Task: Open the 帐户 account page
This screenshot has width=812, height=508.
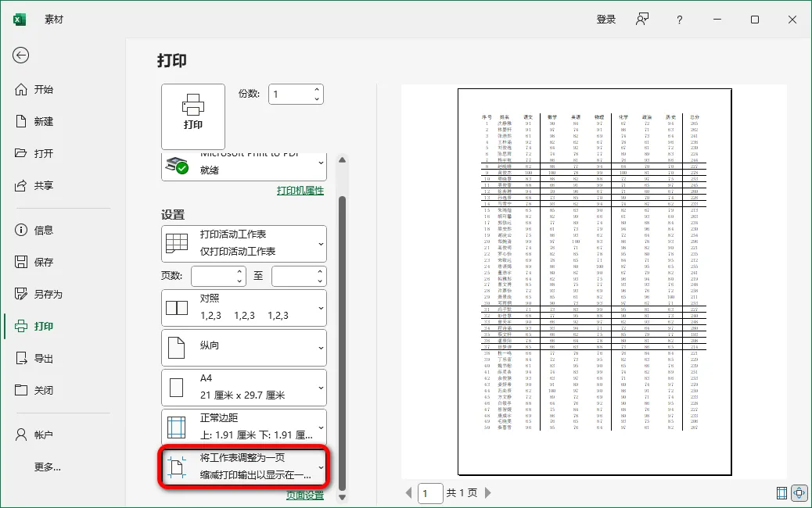Action: tap(34, 435)
